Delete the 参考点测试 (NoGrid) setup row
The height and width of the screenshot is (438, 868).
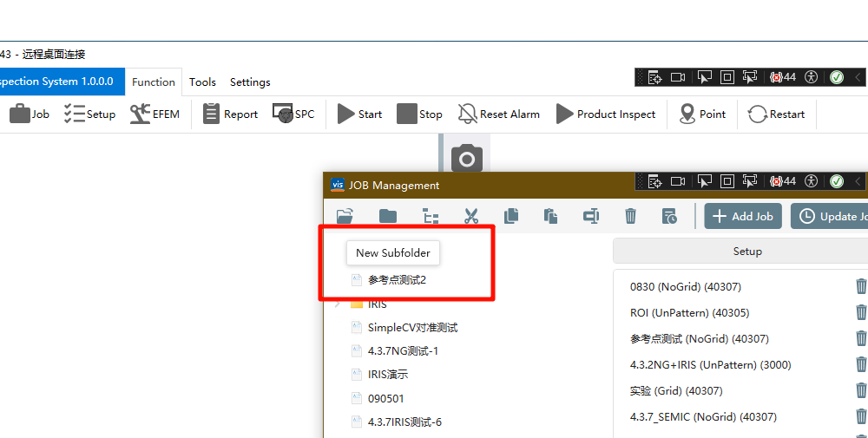pos(861,338)
